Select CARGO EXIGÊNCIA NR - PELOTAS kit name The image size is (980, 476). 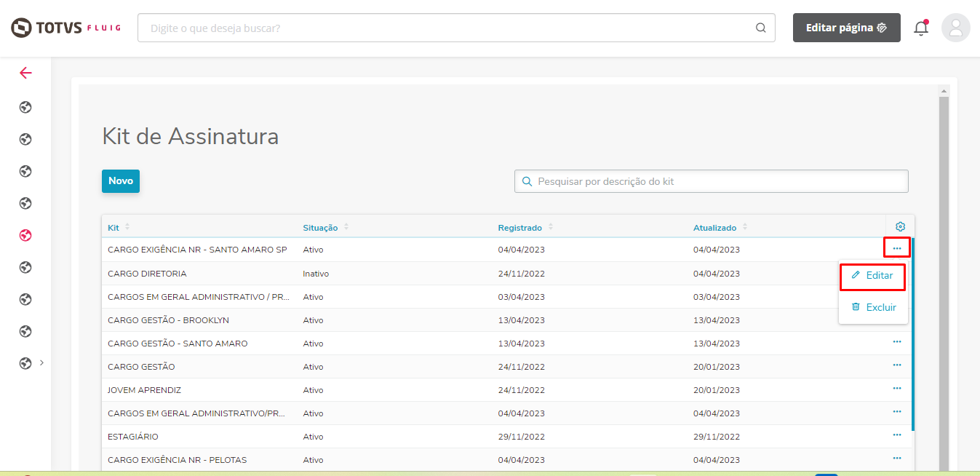177,460
